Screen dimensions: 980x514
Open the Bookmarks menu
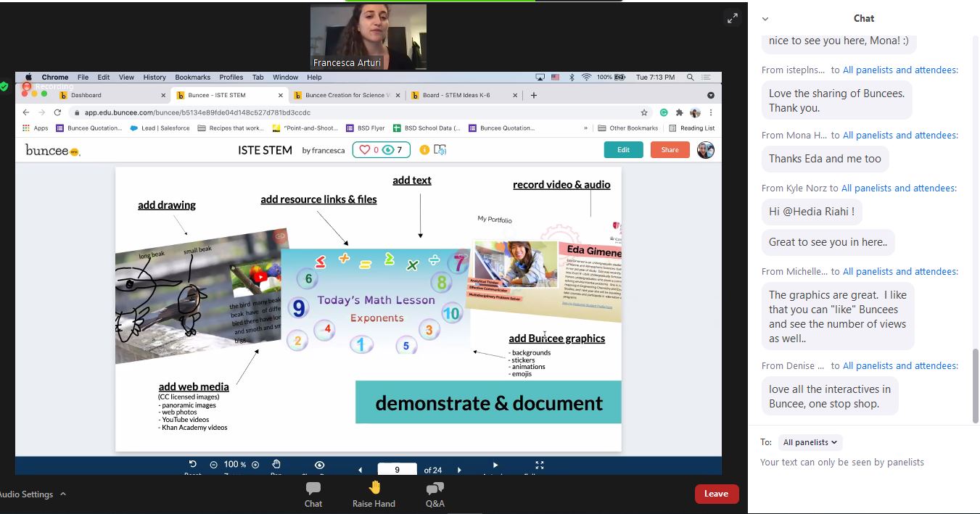(x=192, y=77)
